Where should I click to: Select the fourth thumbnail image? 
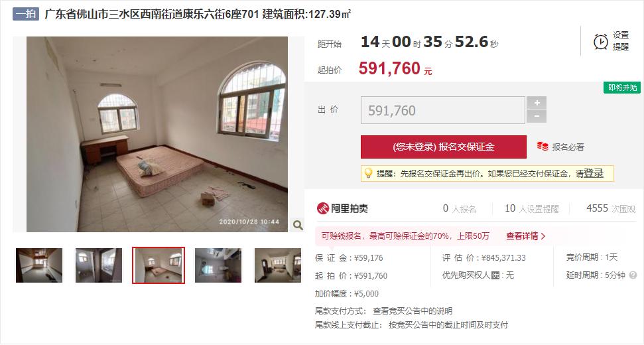[x=218, y=265]
